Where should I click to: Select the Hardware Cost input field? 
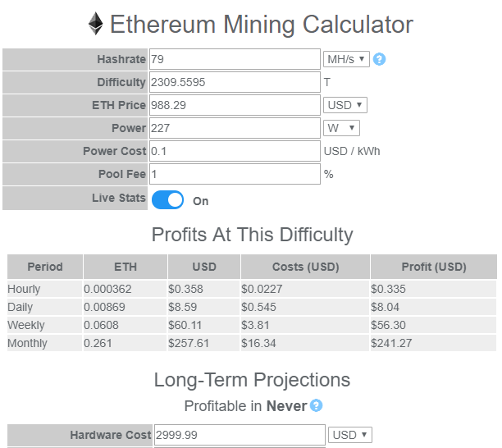point(240,435)
